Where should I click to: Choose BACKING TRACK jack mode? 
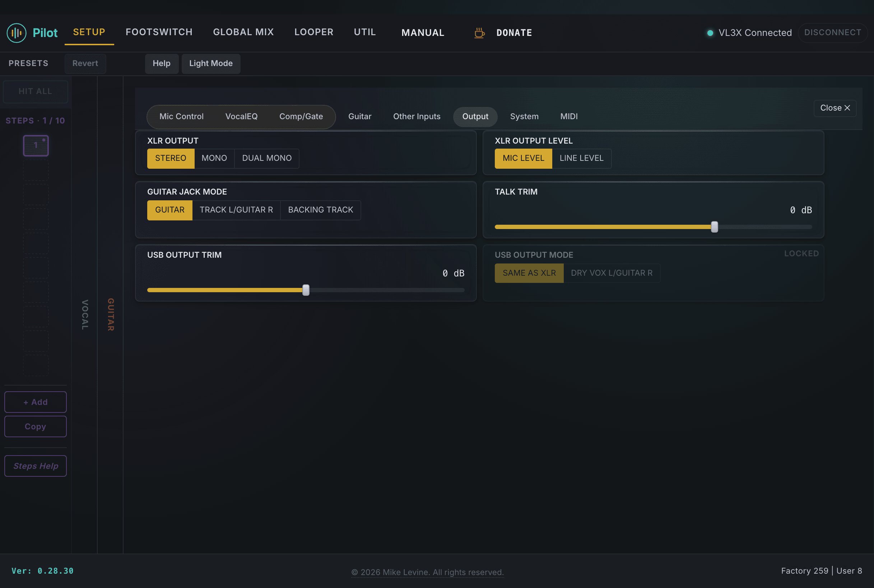click(x=320, y=210)
